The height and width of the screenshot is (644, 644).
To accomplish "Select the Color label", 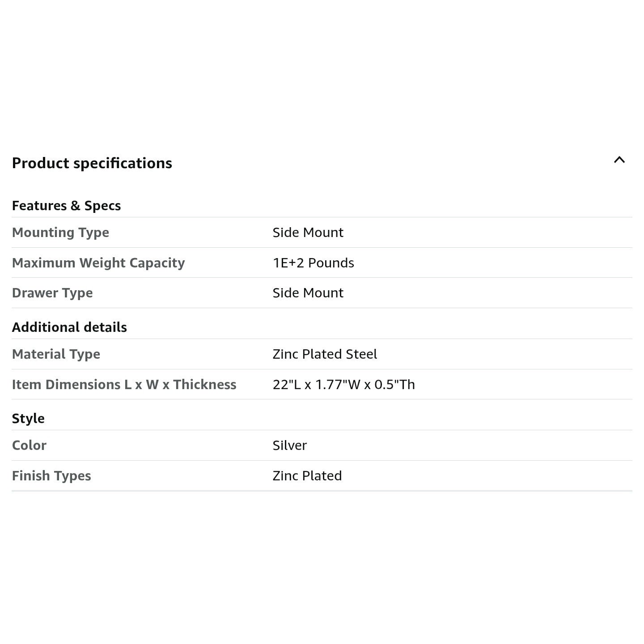I will click(29, 445).
